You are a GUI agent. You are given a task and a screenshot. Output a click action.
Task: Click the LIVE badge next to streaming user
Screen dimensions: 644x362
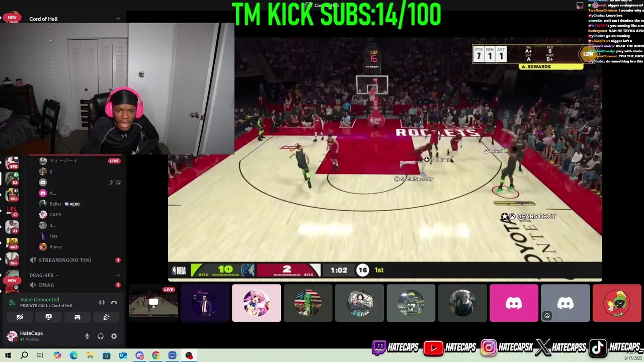pos(114,161)
